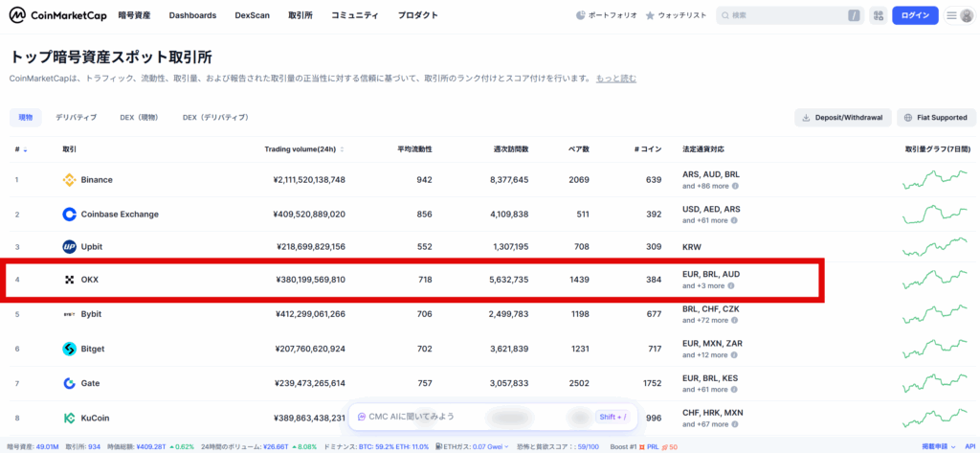Click the Binance exchange name
This screenshot has width=980, height=453.
coord(97,180)
